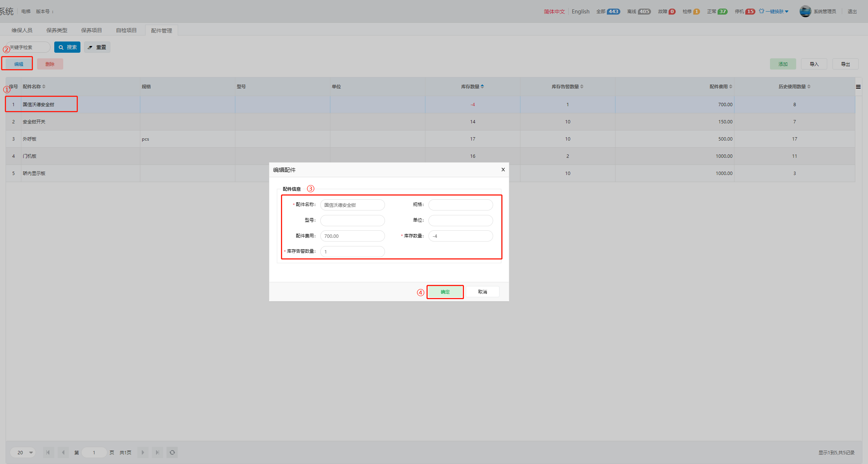Screen dimensions: 868x464
Task: Go to the next page
Action: tap(143, 452)
